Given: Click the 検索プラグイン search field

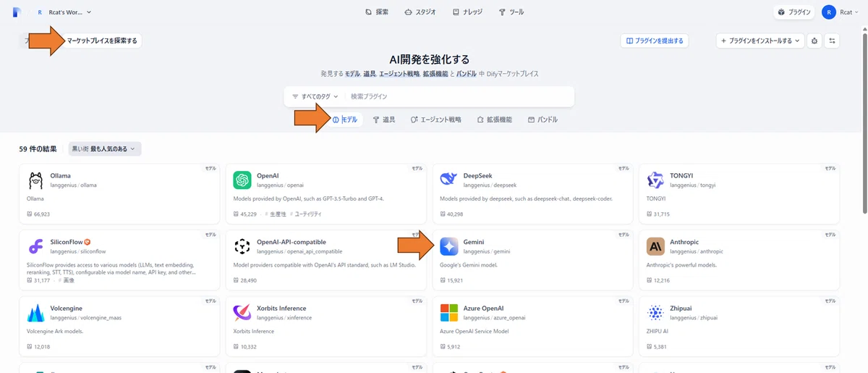Looking at the screenshot, I should click(x=458, y=96).
